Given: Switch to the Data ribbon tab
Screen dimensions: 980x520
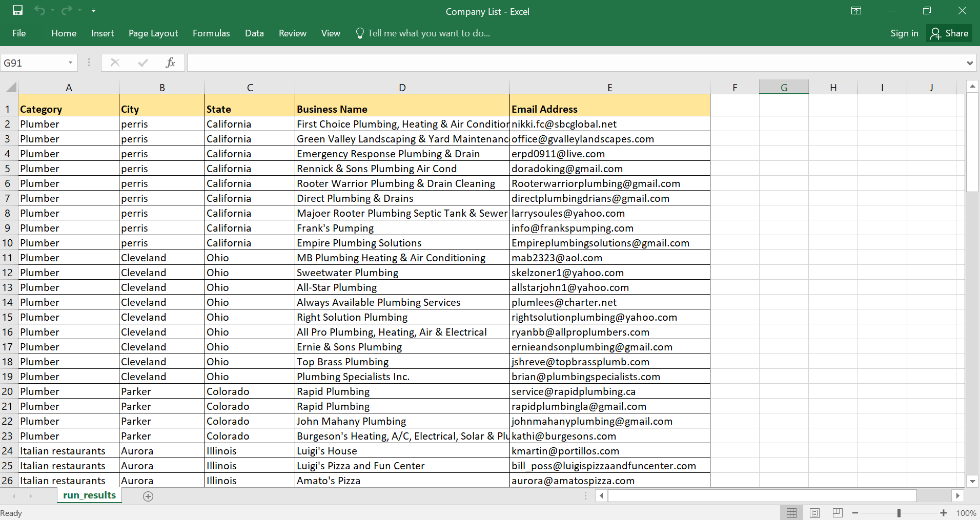Looking at the screenshot, I should tap(254, 33).
